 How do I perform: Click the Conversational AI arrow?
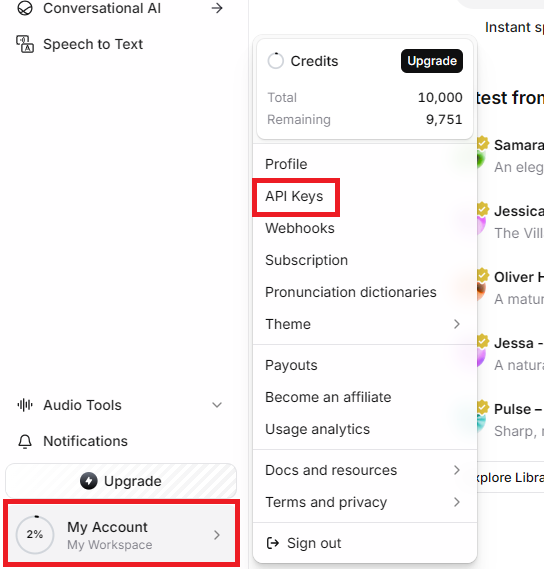(x=217, y=8)
